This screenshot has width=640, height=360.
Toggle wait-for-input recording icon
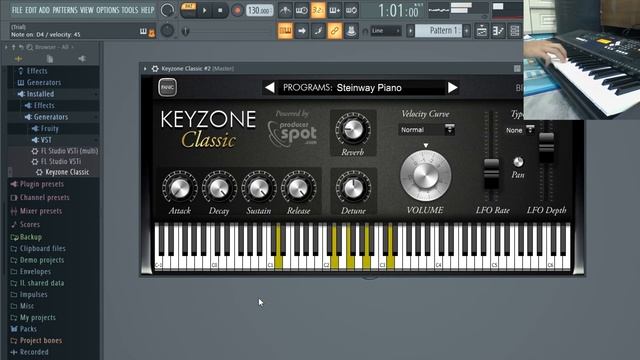pos(301,11)
